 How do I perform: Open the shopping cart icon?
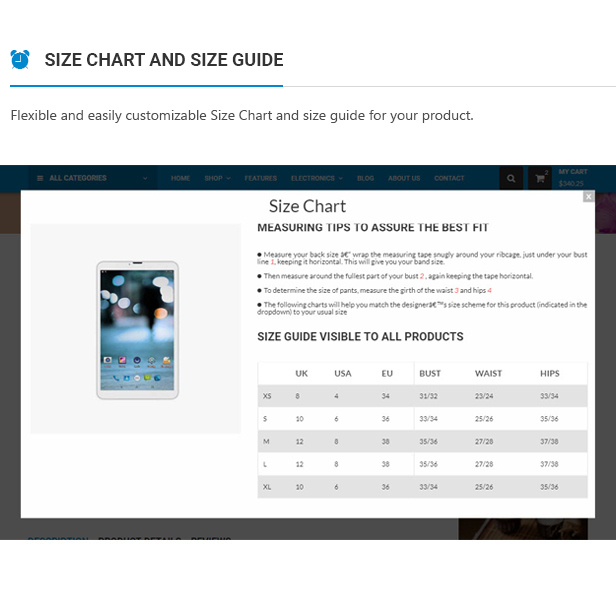540,178
